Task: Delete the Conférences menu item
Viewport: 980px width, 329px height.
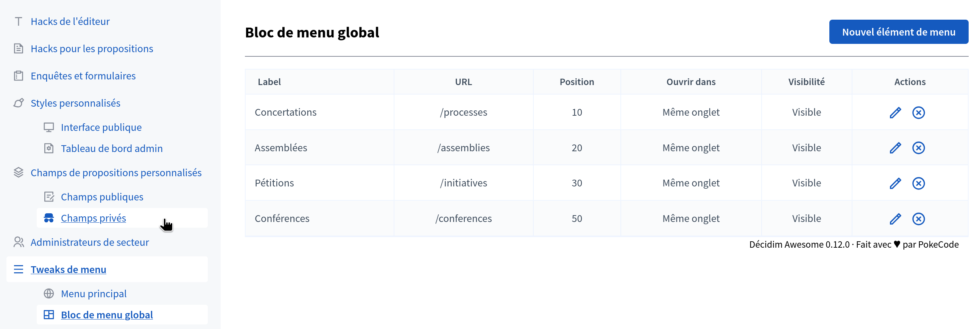Action: coord(918,219)
